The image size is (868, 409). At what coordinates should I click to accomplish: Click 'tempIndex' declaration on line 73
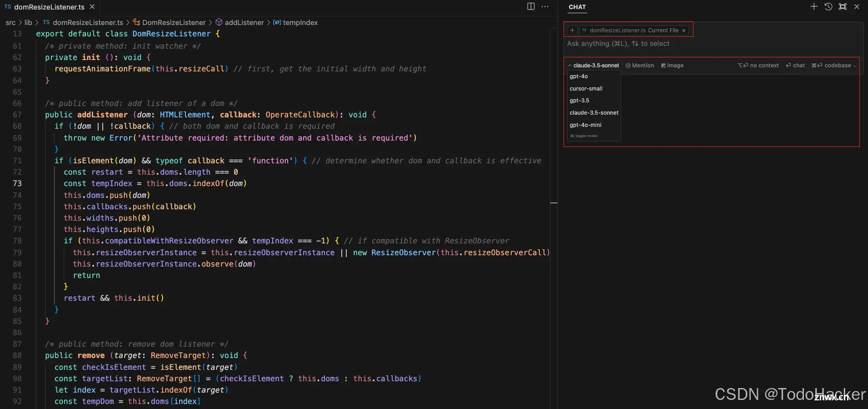[112, 183]
